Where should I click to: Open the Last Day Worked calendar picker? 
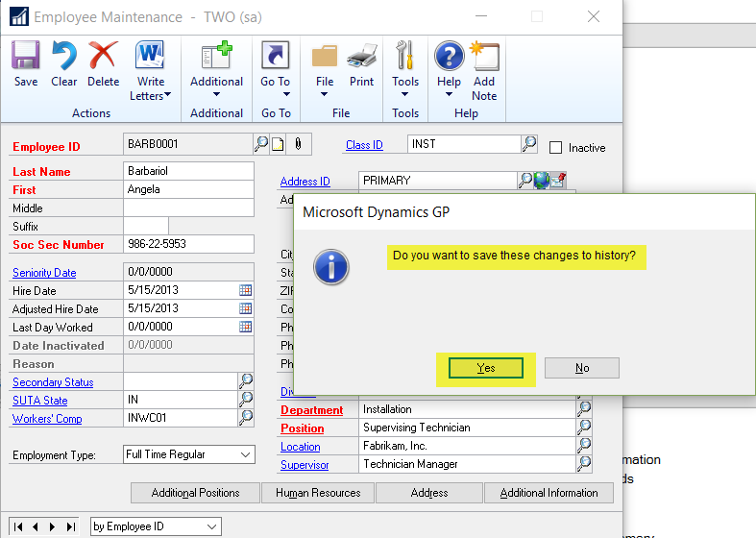[x=245, y=327]
